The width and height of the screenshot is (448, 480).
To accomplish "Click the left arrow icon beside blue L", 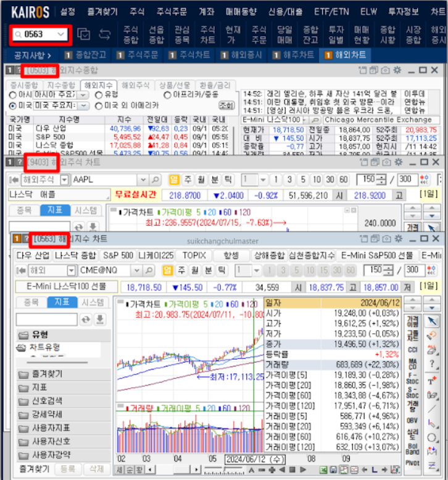I will (x=365, y=470).
